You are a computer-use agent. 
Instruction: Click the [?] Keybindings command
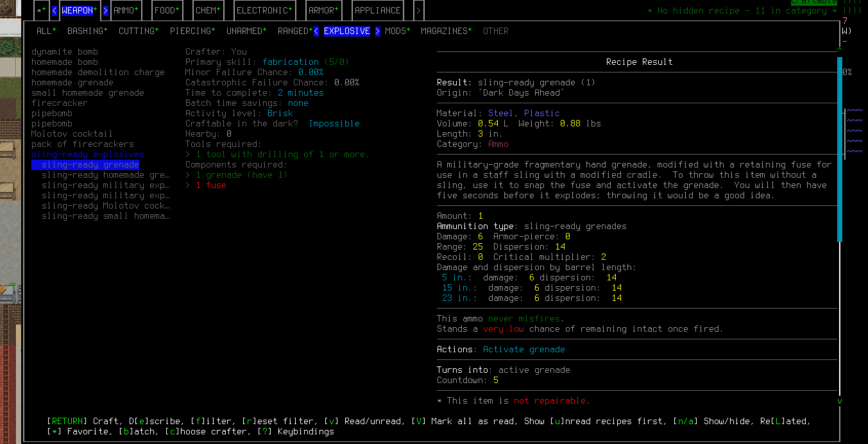[x=295, y=431]
